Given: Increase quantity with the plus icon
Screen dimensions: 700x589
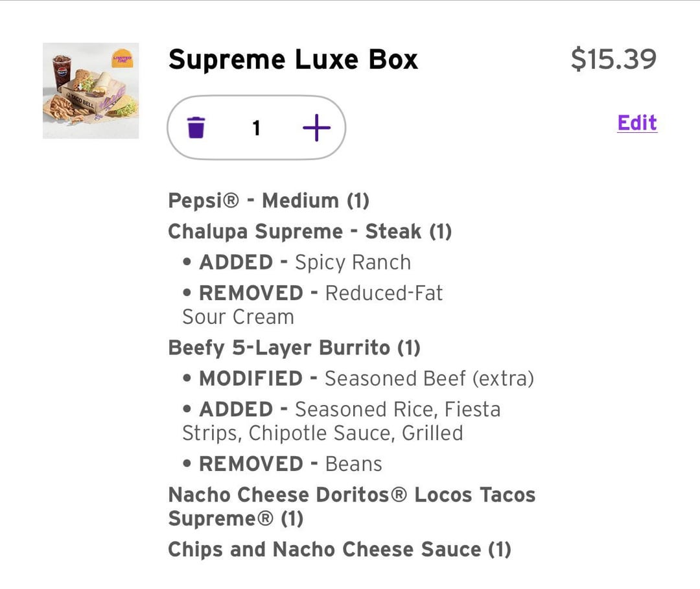Looking at the screenshot, I should tap(316, 128).
